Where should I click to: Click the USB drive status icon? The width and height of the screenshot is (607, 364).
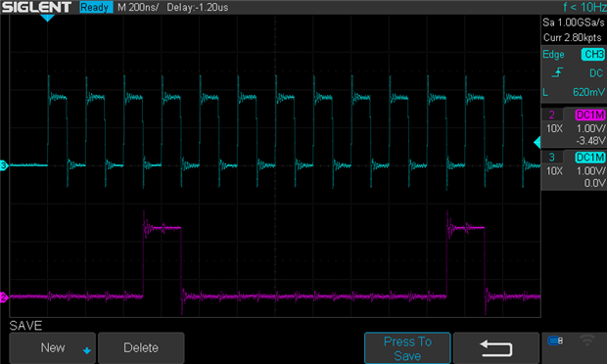click(555, 341)
